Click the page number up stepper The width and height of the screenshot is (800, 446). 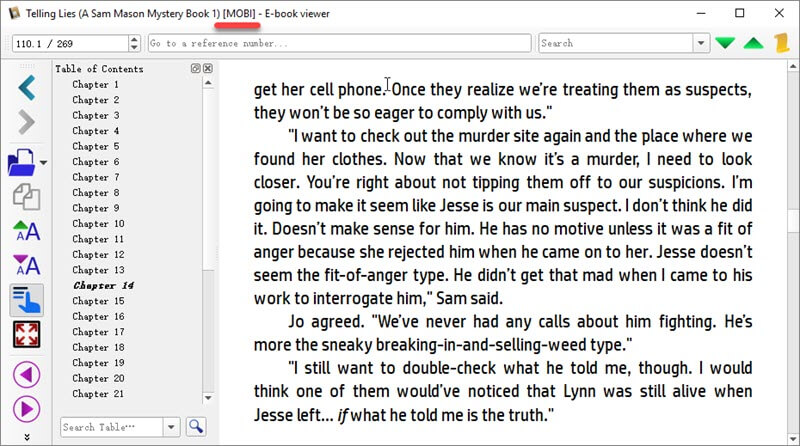click(134, 39)
